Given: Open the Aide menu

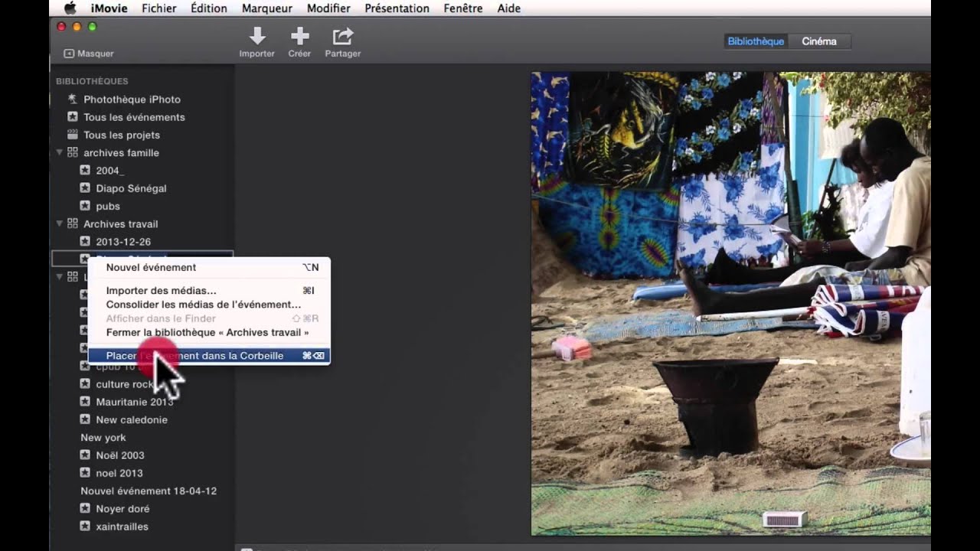Looking at the screenshot, I should pos(509,8).
